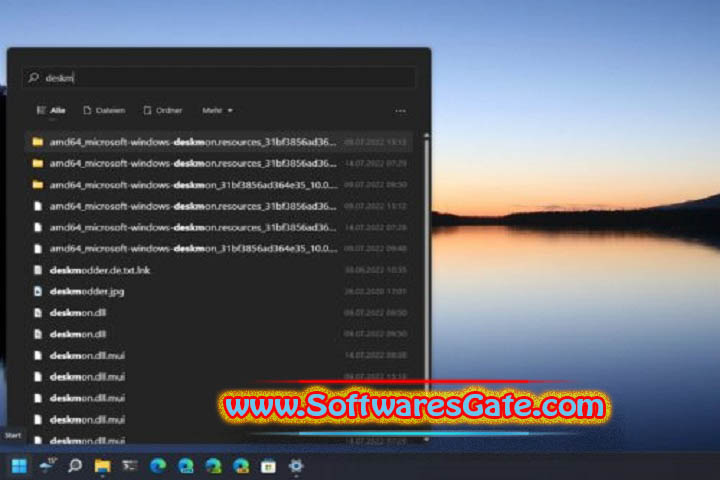Screen dimensions: 720x480
Task: Open Microsoft Edge Canary from taskbar
Action: click(x=241, y=466)
